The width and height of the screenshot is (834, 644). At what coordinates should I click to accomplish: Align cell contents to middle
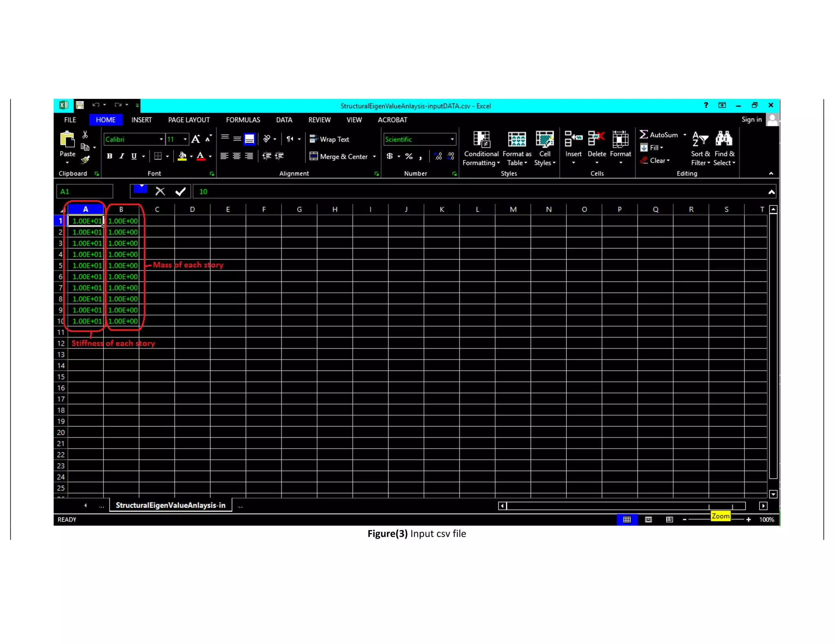pos(237,139)
